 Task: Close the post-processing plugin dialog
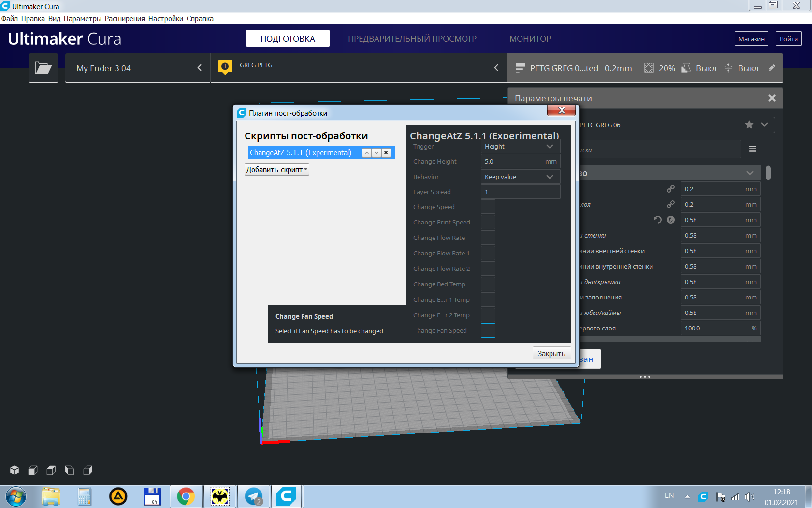click(x=561, y=111)
